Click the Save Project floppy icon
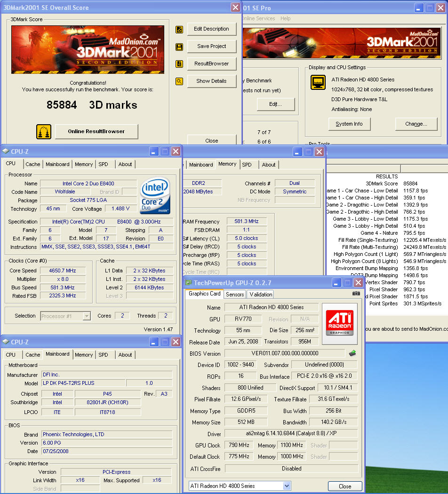 [x=179, y=47]
